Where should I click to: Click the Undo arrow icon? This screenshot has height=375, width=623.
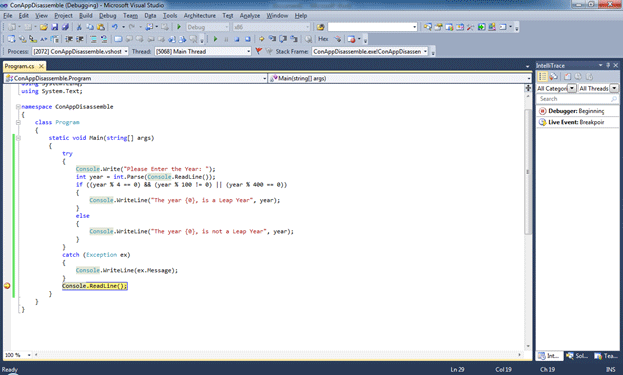point(115,27)
